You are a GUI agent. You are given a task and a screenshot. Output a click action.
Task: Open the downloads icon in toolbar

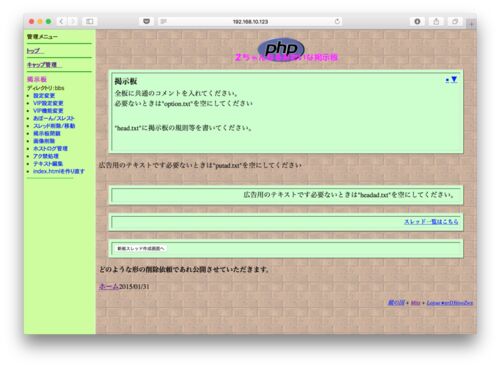(x=417, y=21)
